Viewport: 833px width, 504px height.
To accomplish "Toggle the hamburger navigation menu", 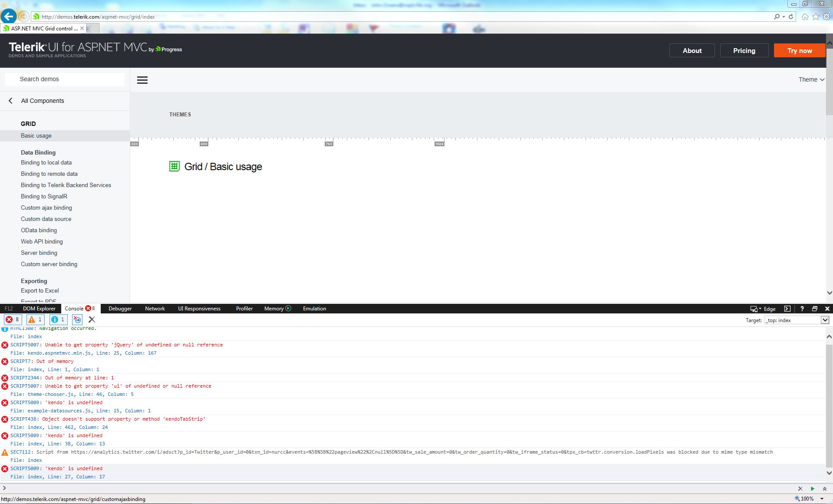I will (x=142, y=80).
